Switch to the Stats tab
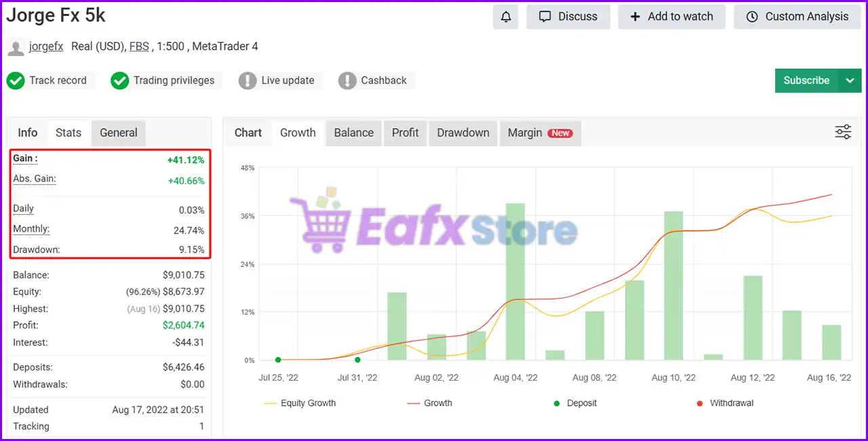Viewport: 868px width, 441px height. (68, 133)
